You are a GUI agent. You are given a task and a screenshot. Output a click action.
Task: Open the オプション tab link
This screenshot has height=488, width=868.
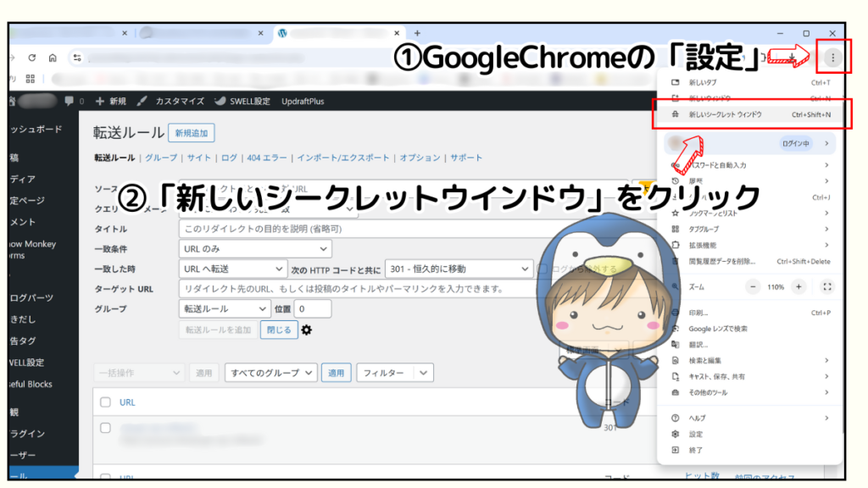(x=420, y=158)
